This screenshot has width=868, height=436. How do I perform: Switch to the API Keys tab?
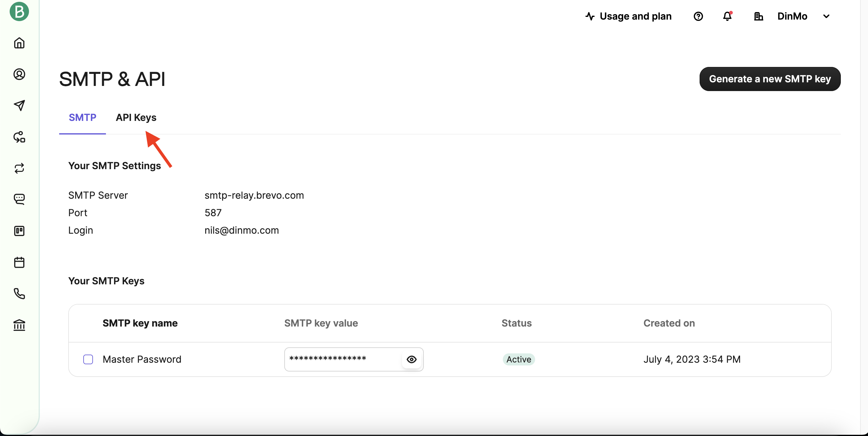[136, 118]
